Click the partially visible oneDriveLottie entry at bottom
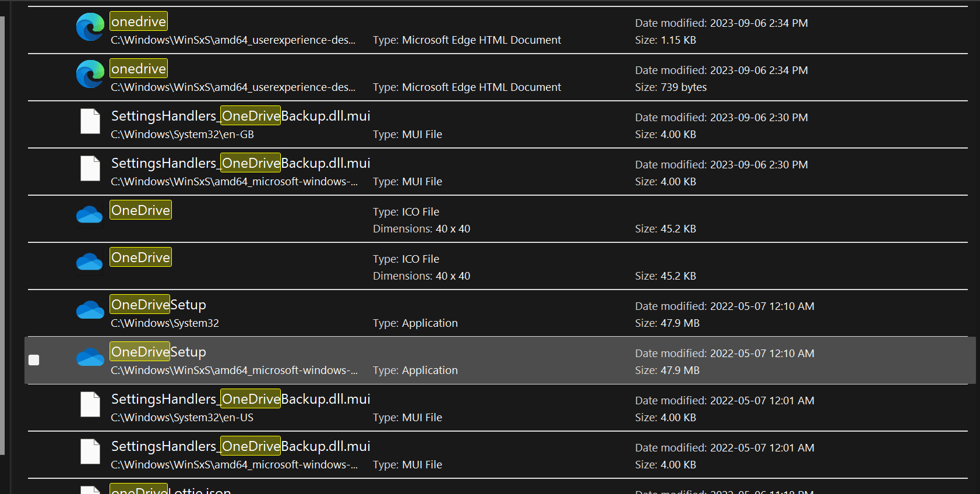 click(169, 489)
